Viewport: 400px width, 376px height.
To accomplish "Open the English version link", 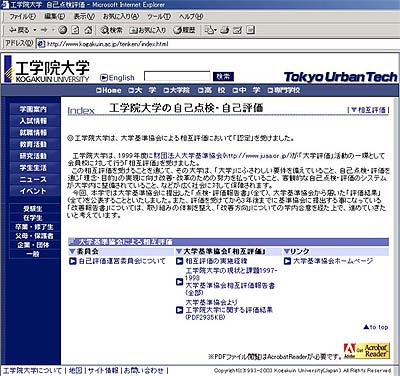I will [x=117, y=78].
